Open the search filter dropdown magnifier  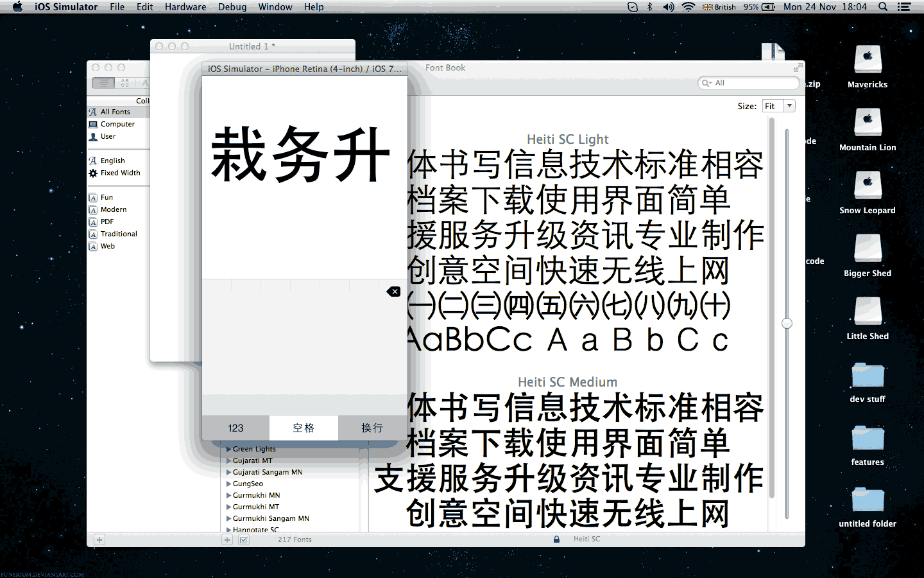point(706,83)
